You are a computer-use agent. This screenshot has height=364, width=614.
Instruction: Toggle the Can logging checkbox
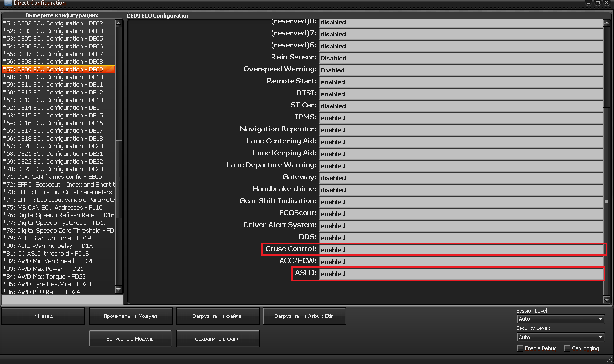[567, 348]
